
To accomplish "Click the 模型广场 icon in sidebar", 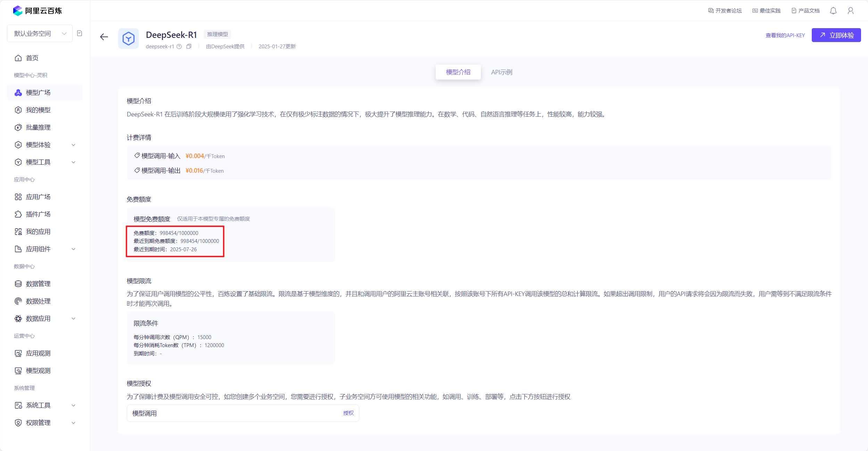I will 18,93.
